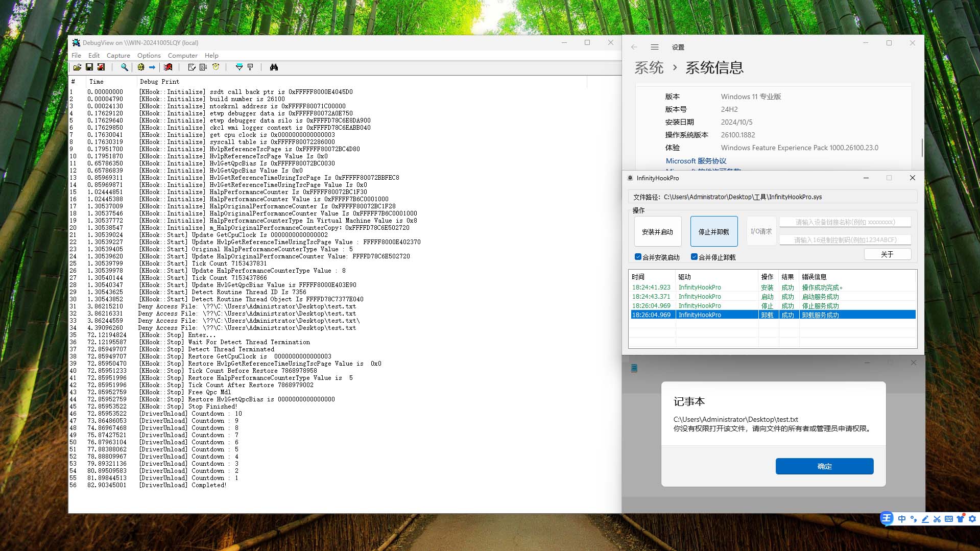The height and width of the screenshot is (551, 980).
Task: Toggle the 合并安装启动 checkbox
Action: [x=638, y=257]
